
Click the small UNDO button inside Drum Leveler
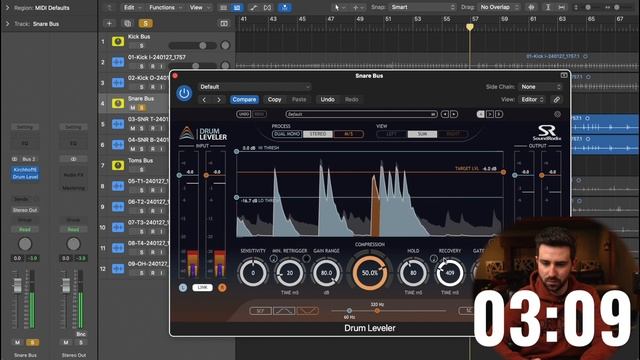point(244,114)
